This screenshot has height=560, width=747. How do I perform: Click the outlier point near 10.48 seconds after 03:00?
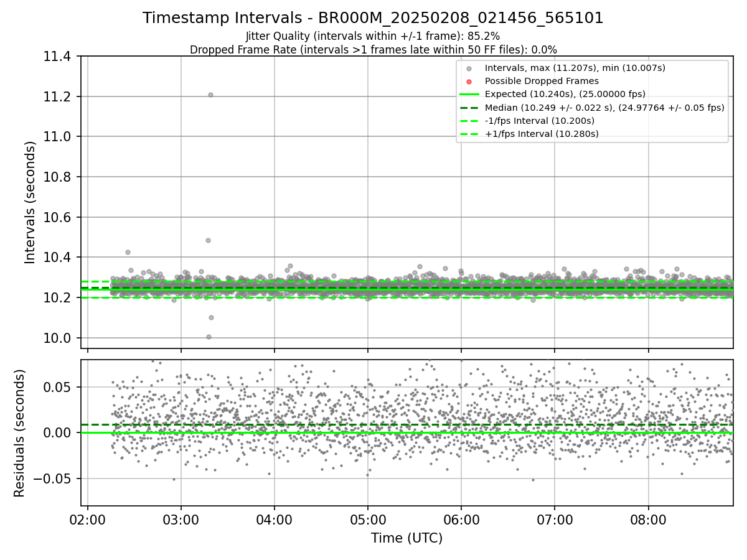tap(208, 240)
